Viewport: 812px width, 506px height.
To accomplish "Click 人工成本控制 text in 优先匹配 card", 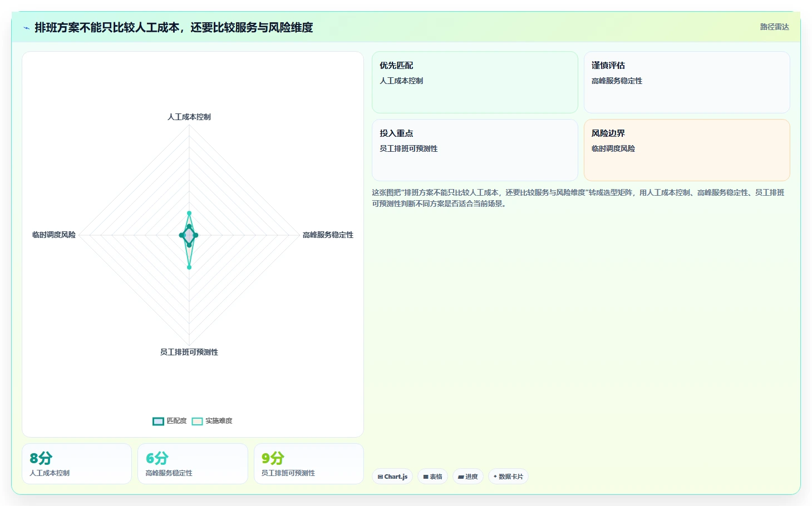I will [x=401, y=81].
